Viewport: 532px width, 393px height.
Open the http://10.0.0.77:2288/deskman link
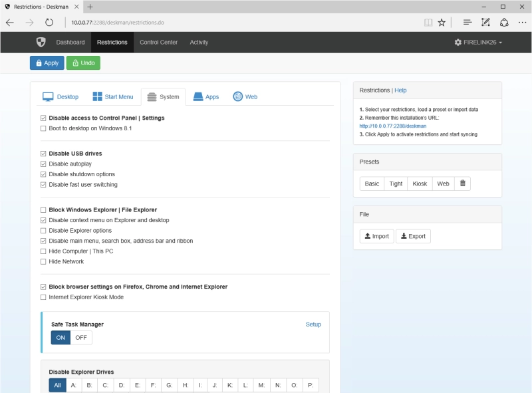pos(393,126)
